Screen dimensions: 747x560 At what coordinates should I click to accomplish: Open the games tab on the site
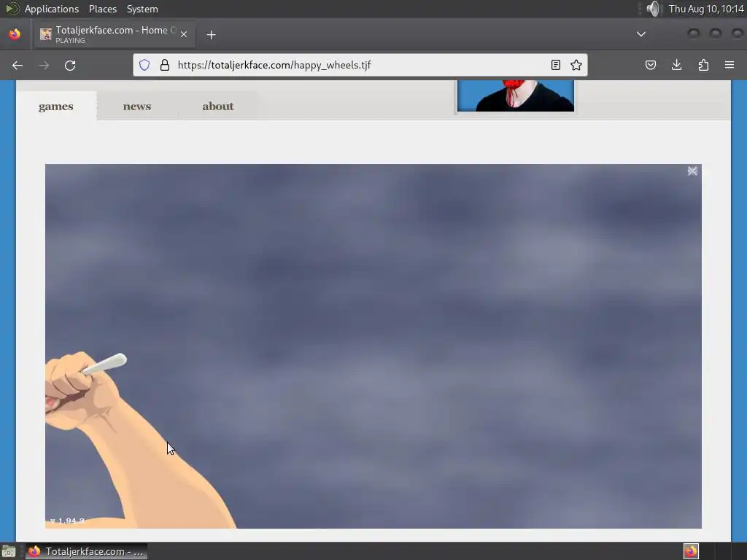pyautogui.click(x=56, y=106)
